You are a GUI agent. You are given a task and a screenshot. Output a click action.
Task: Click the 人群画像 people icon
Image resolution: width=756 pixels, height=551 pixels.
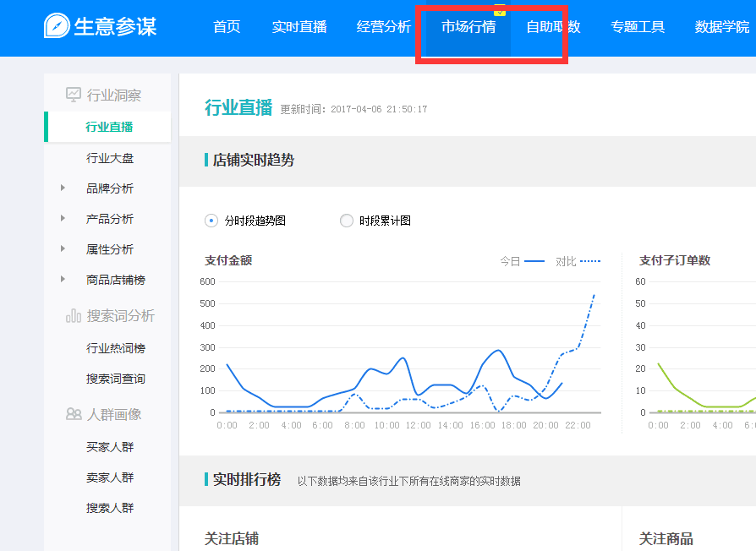click(x=74, y=414)
